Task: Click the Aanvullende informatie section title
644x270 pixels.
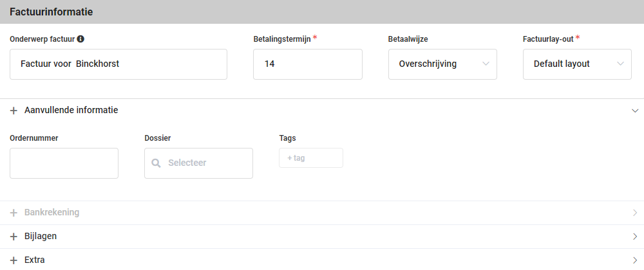Action: pos(71,110)
